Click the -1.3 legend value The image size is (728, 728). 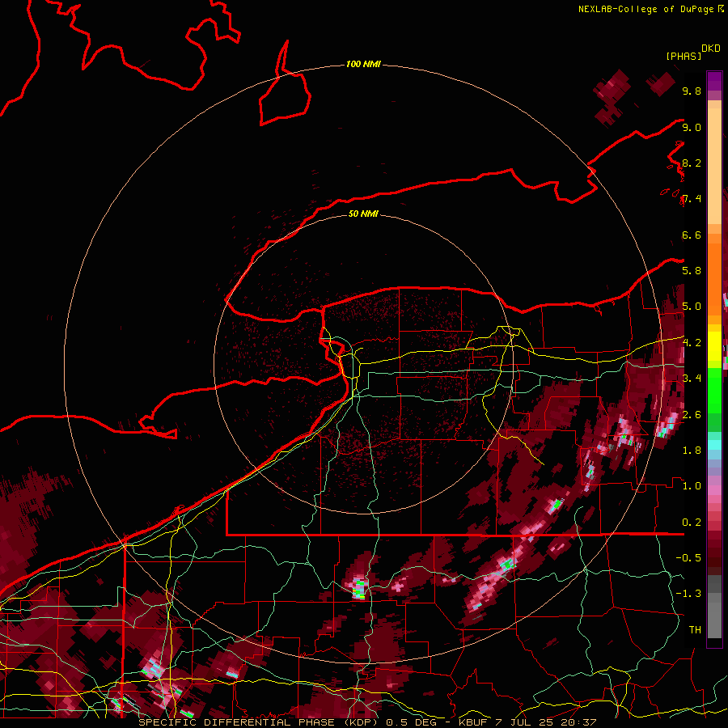pyautogui.click(x=688, y=594)
